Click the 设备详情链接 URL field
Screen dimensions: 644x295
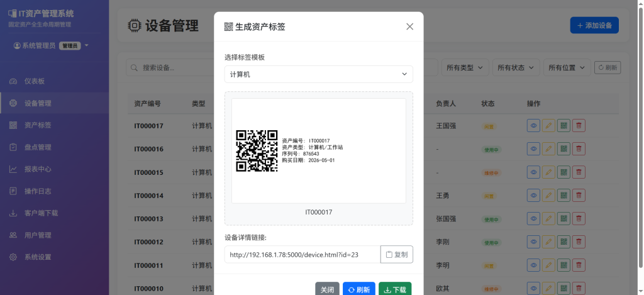(303, 255)
